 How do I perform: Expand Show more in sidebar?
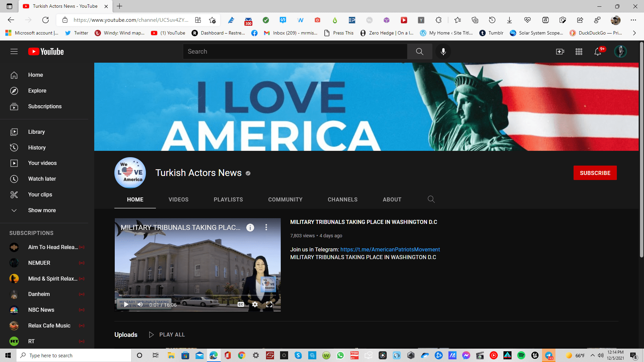(x=42, y=210)
